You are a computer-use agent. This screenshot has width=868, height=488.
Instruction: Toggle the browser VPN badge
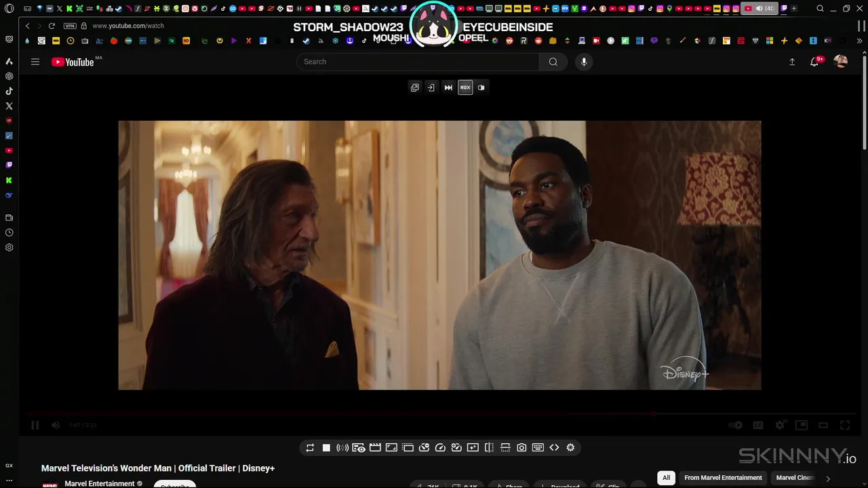(70, 26)
